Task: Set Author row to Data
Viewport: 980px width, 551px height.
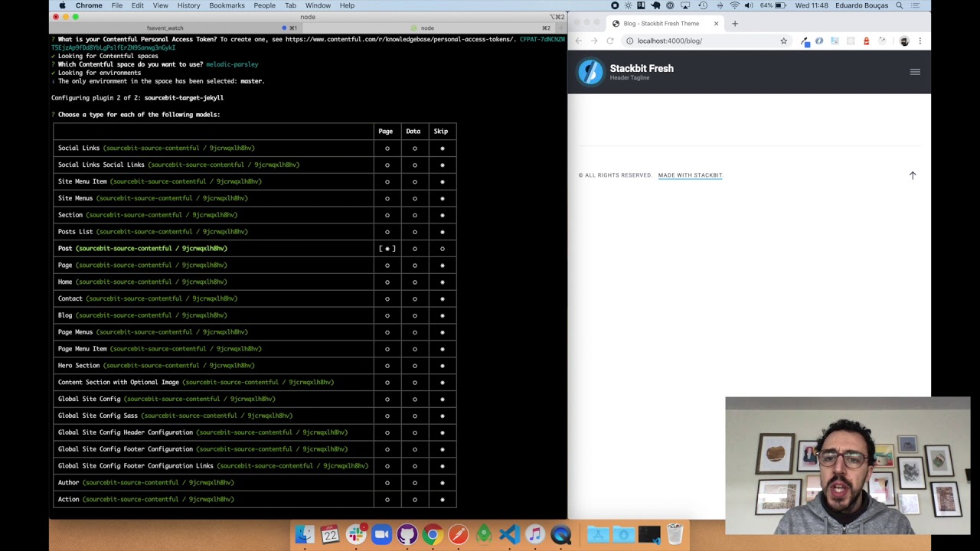Action: point(414,483)
